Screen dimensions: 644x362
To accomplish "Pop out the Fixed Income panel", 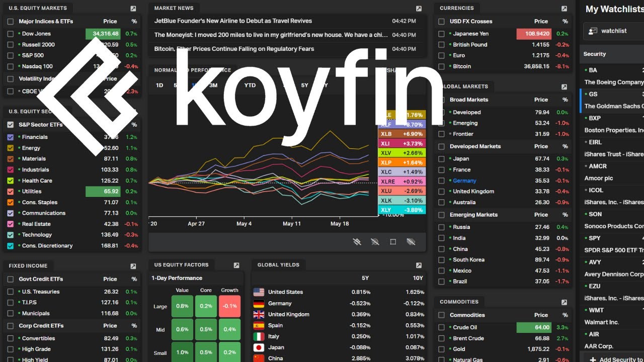I will click(133, 266).
